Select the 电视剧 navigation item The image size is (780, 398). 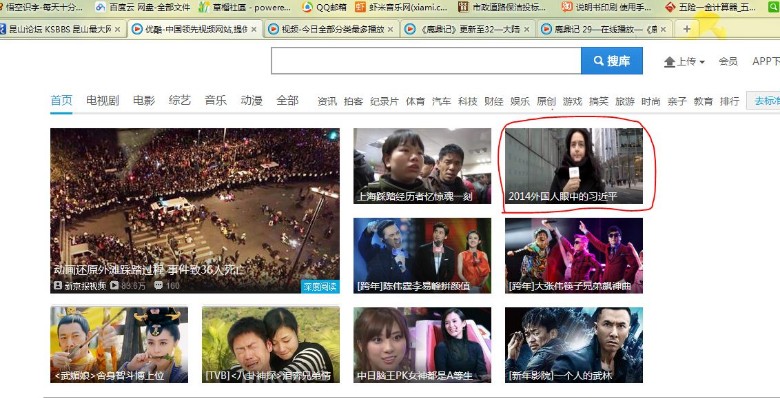pyautogui.click(x=102, y=100)
